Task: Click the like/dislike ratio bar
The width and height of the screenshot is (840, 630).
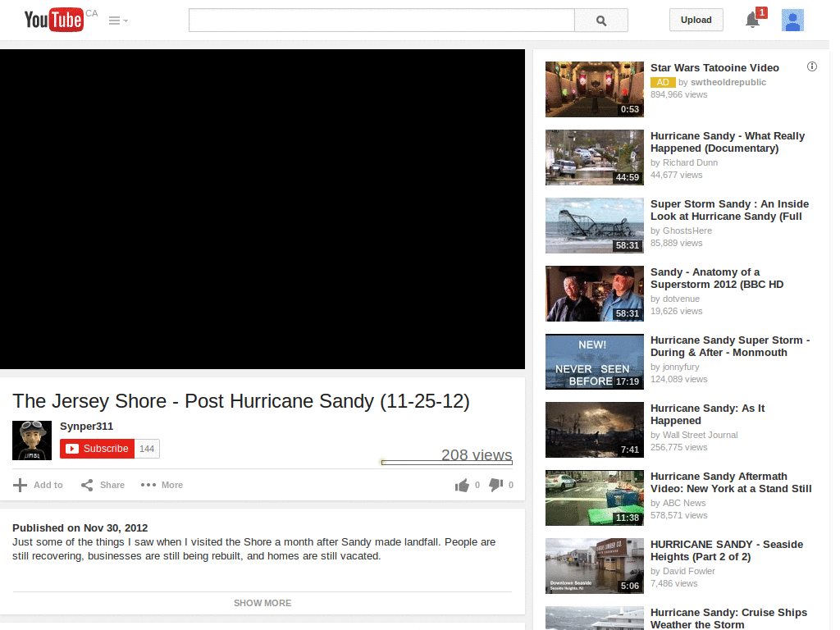Action: pos(447,463)
